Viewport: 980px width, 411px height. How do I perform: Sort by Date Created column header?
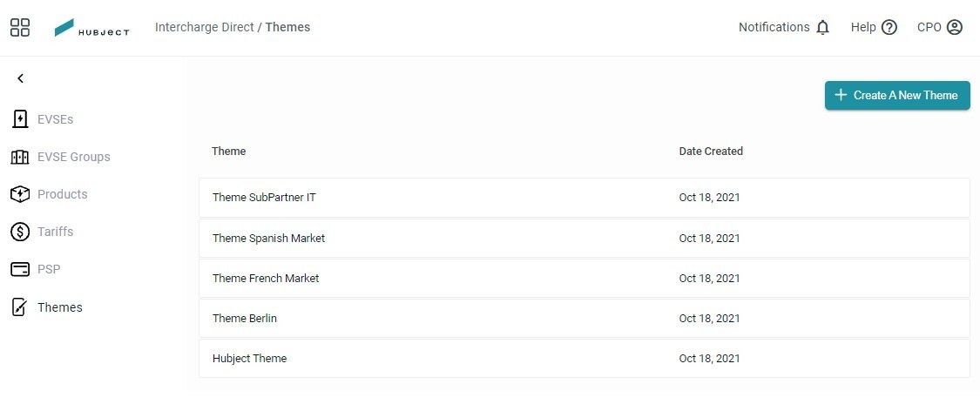[711, 152]
